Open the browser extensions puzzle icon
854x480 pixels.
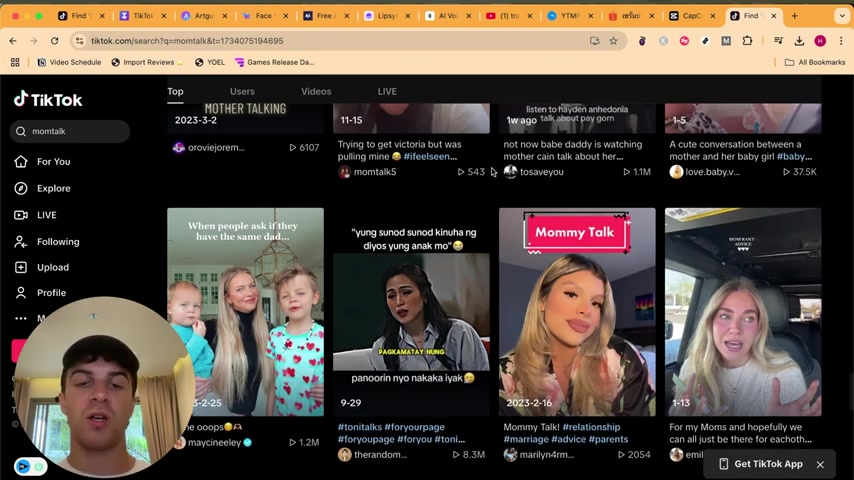(x=747, y=41)
